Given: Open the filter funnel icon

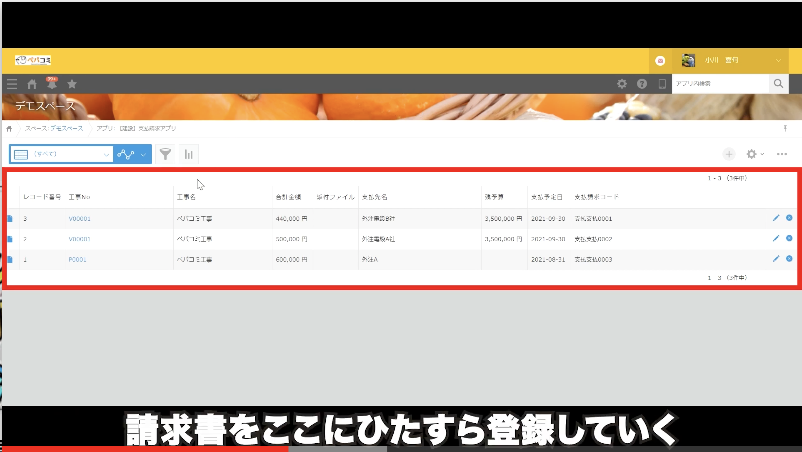Looking at the screenshot, I should point(165,154).
